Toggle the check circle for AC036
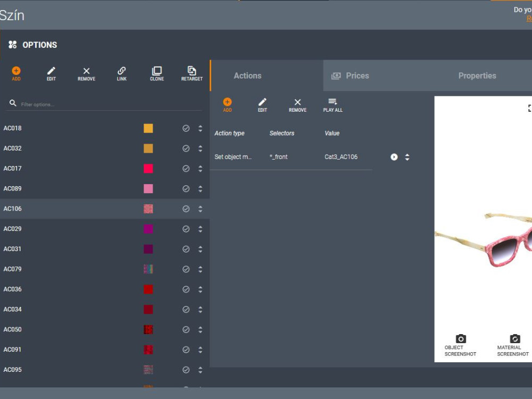Screen dimensions: 532x399 (x=186, y=289)
